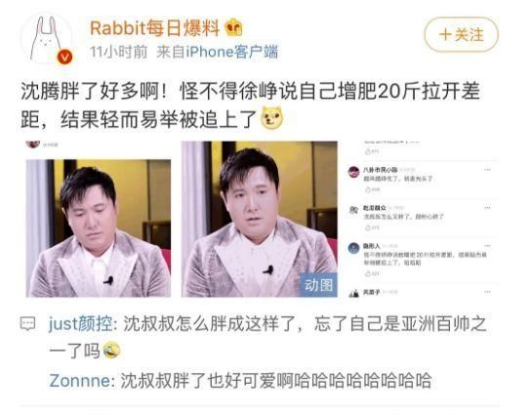Click the crown membership icon beside username
The width and height of the screenshot is (532, 415).
point(233,27)
